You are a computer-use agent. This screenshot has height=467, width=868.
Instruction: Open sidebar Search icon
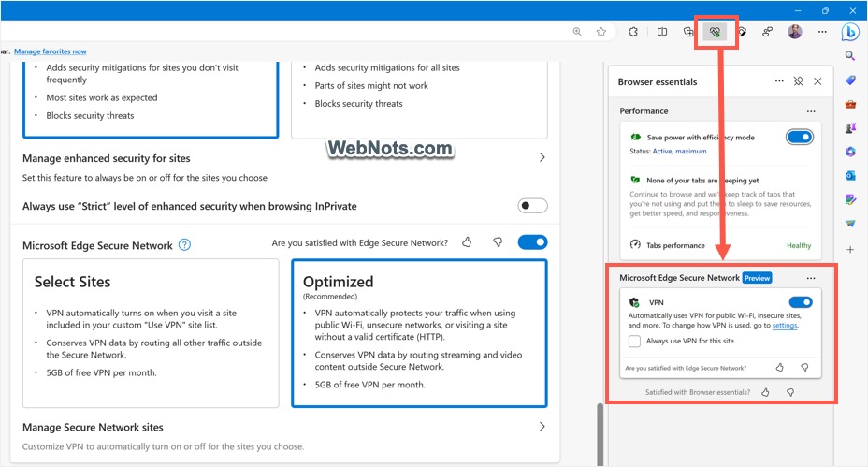point(850,55)
